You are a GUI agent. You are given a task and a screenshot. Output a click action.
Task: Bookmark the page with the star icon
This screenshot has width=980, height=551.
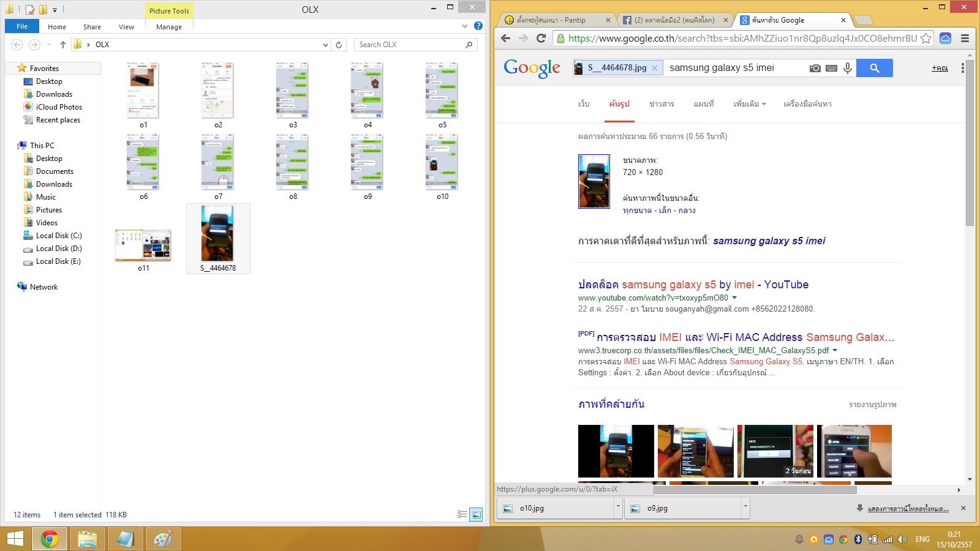925,39
